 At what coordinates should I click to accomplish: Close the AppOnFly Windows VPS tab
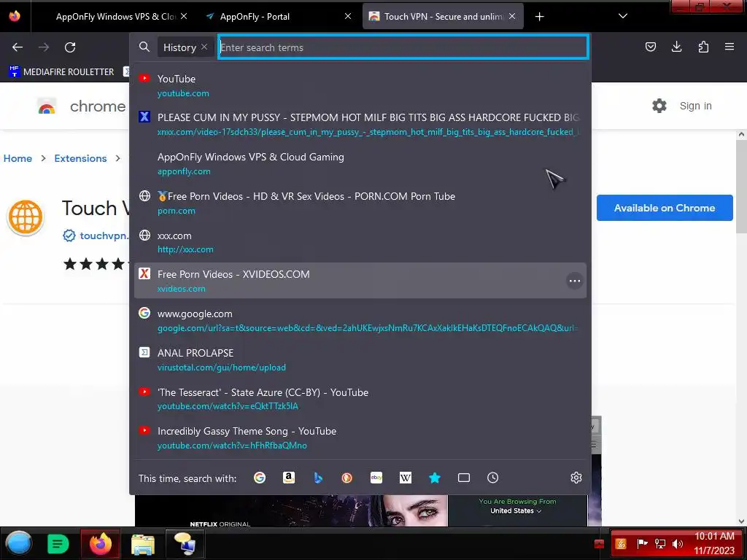pos(184,16)
